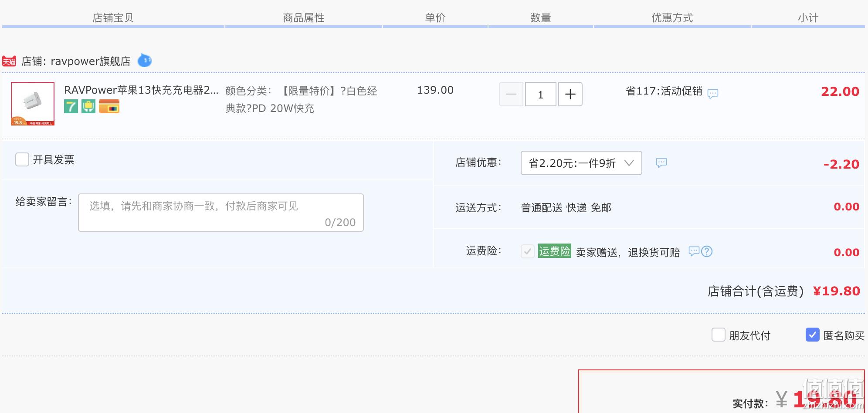
Task: Click the Tmall logo icon beside the shop name
Action: (x=9, y=61)
